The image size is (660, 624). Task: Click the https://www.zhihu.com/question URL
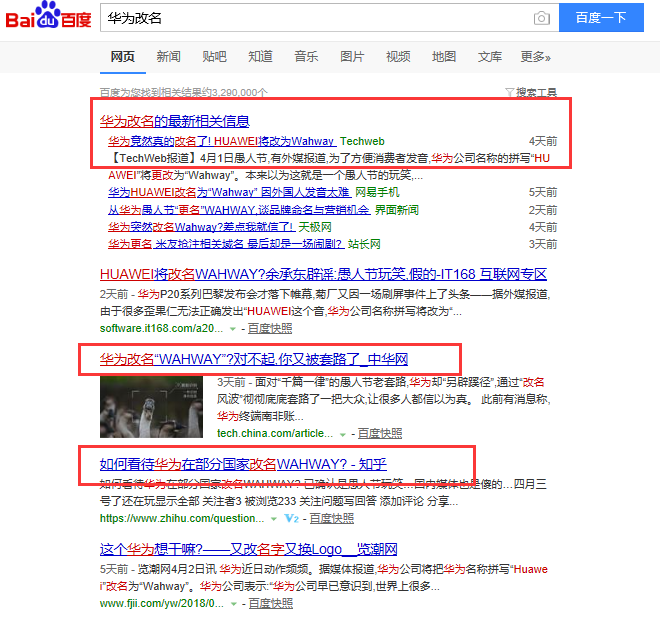pos(182,518)
